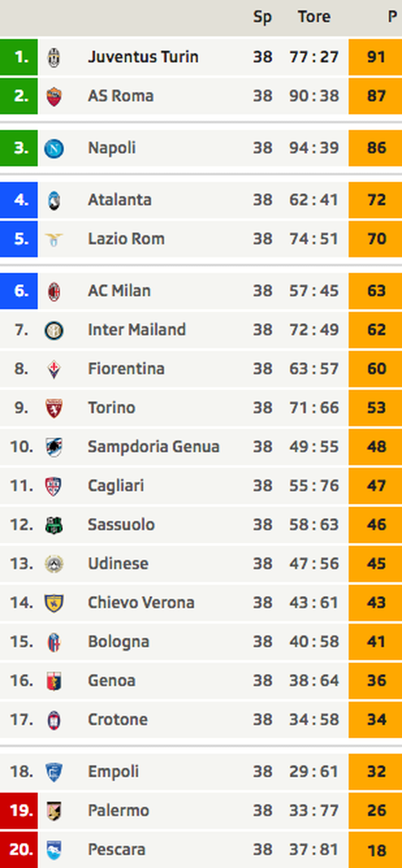402x868 pixels.
Task: Click the Napoli club logo
Action: 54,148
